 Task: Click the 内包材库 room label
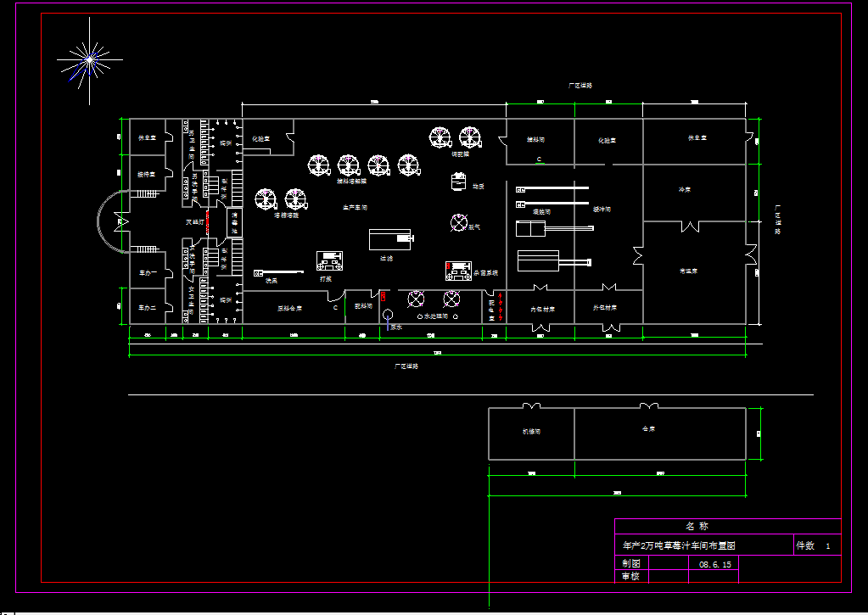(542, 309)
